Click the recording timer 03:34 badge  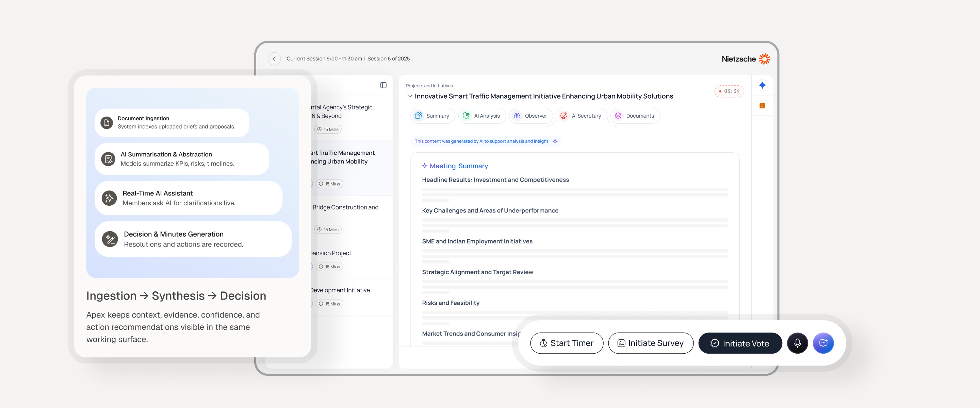(x=729, y=91)
